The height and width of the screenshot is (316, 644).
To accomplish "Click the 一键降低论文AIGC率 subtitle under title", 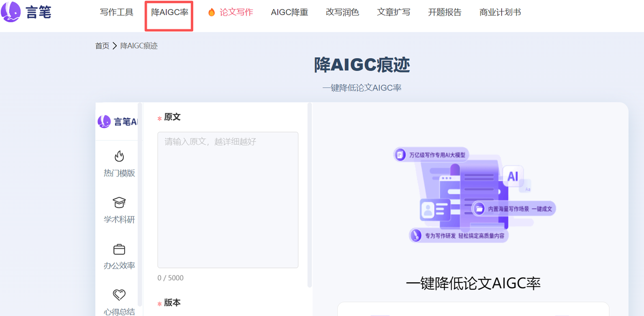I will point(362,87).
